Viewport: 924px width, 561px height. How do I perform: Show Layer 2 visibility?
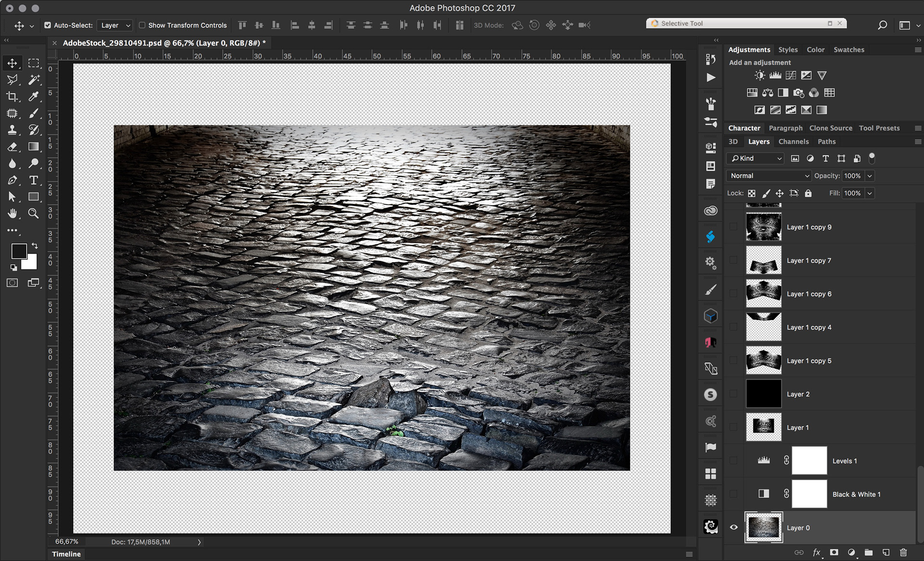pyautogui.click(x=733, y=394)
